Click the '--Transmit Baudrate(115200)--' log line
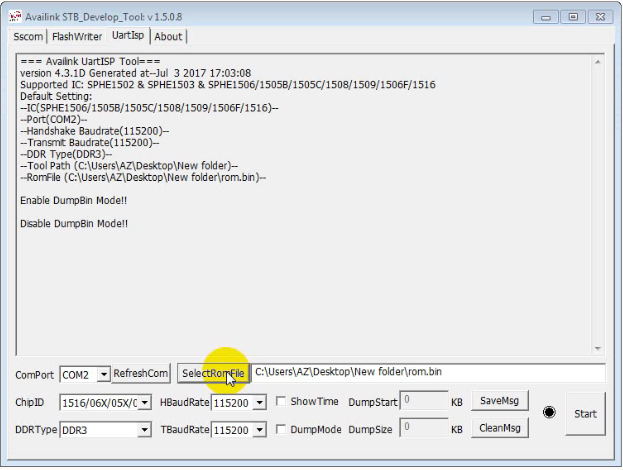623x470 pixels. 89,143
